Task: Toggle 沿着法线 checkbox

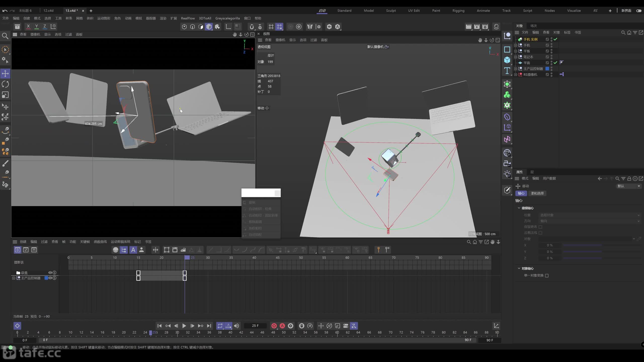Action: tap(540, 233)
